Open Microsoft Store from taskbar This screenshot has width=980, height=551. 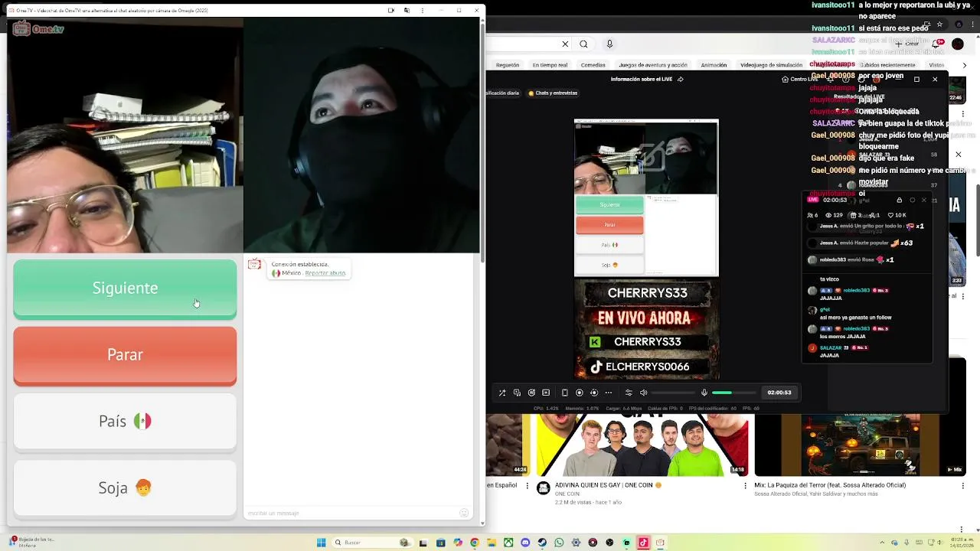click(440, 543)
